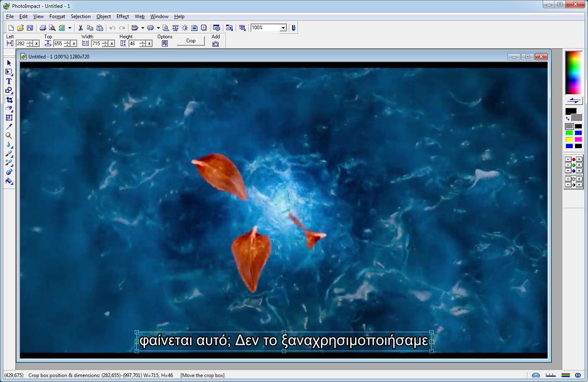
Task: Activate the Path drawing shapes tool
Action: pos(9,90)
